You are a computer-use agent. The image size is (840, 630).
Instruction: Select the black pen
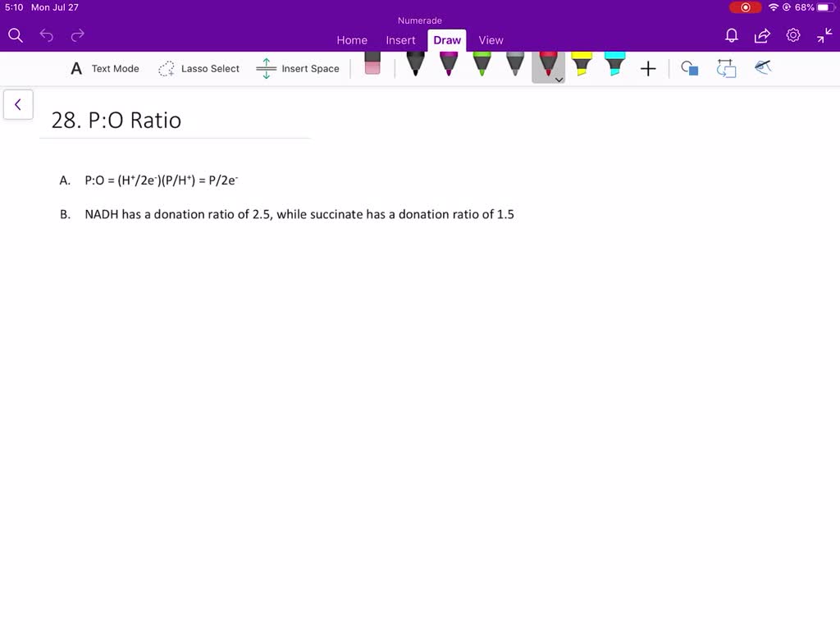pos(414,64)
